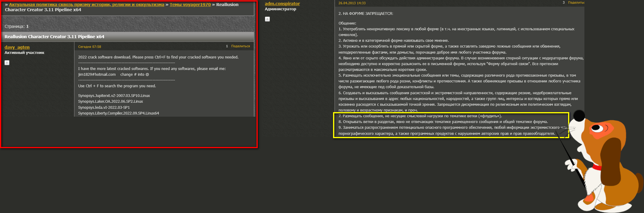Screen dimensions: 644x213
Task: Click rule 7 'Размещать сообщения, не несущие смысловой нагрузки'
Action: coord(420,116)
